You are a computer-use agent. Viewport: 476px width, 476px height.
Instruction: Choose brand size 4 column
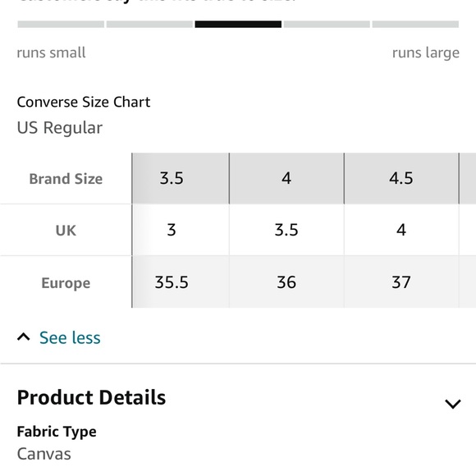point(286,178)
